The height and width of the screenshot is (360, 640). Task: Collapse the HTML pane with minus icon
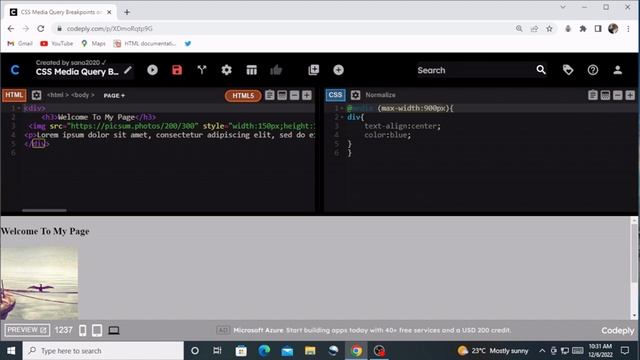coord(294,95)
